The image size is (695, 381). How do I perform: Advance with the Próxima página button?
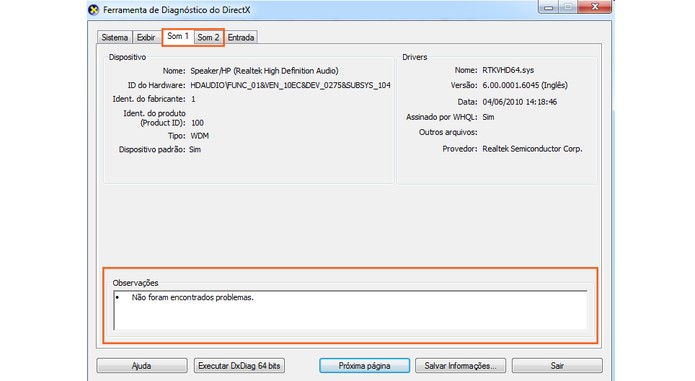364,365
